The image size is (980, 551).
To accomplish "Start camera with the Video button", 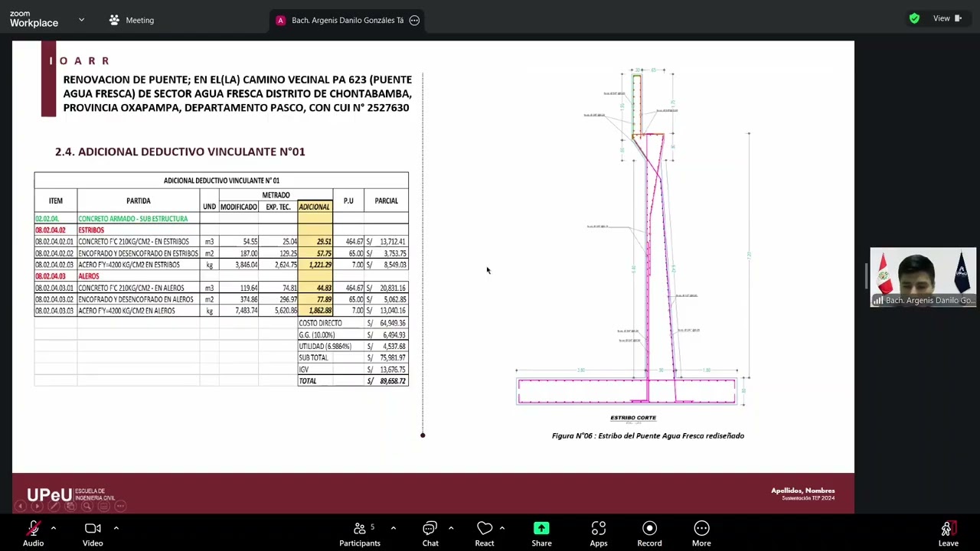I will pyautogui.click(x=93, y=533).
